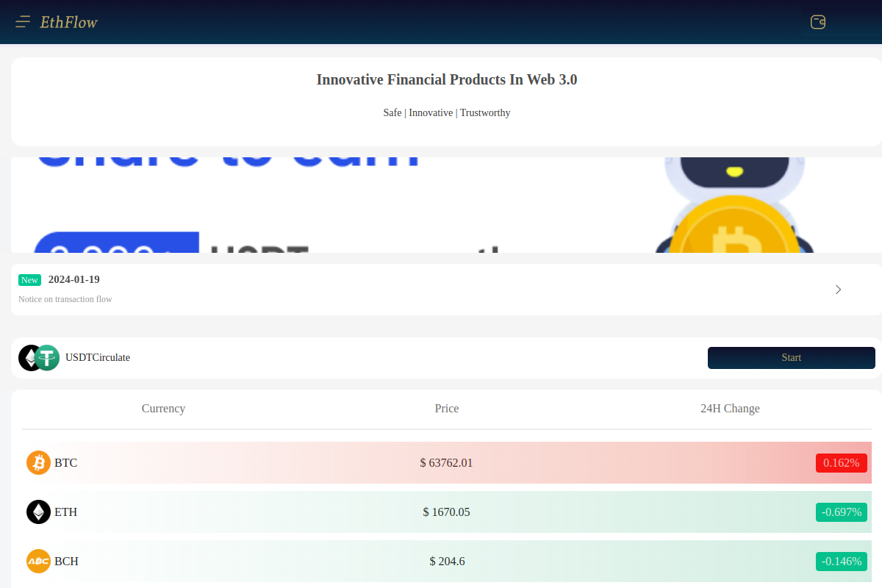Select the BCH price $ 204.6
882x588 pixels.
[447, 562]
